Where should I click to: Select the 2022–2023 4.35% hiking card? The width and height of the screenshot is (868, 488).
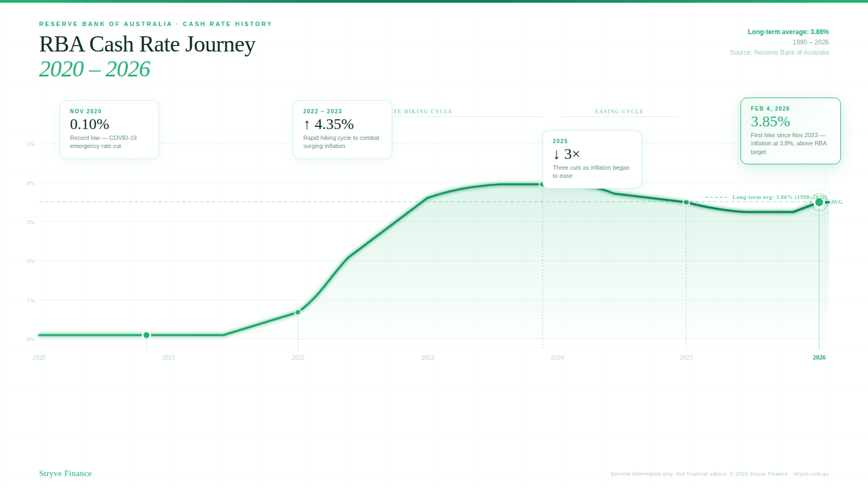[342, 130]
